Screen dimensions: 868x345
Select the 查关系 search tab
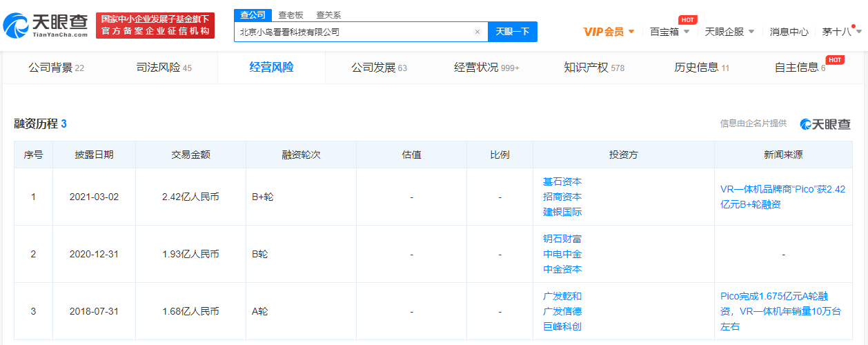tap(328, 14)
